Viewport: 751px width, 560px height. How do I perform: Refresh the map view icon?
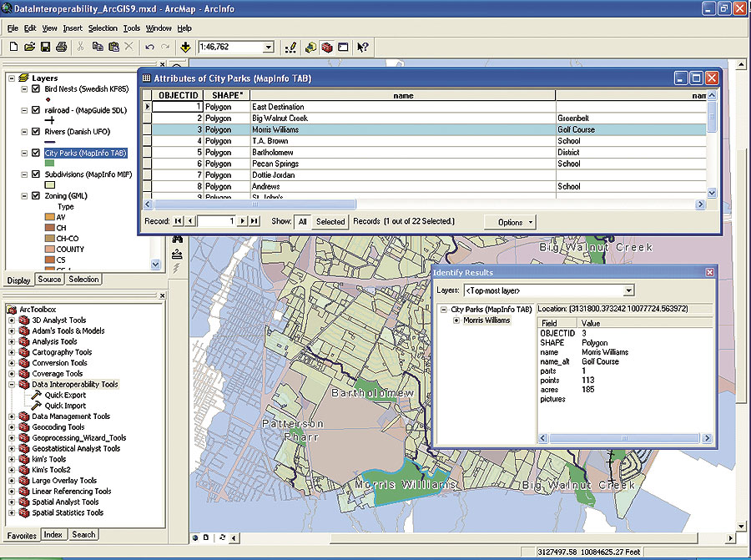click(222, 537)
